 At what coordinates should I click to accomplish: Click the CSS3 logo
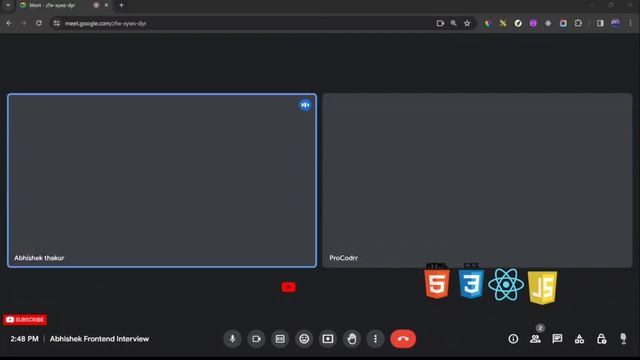[471, 281]
